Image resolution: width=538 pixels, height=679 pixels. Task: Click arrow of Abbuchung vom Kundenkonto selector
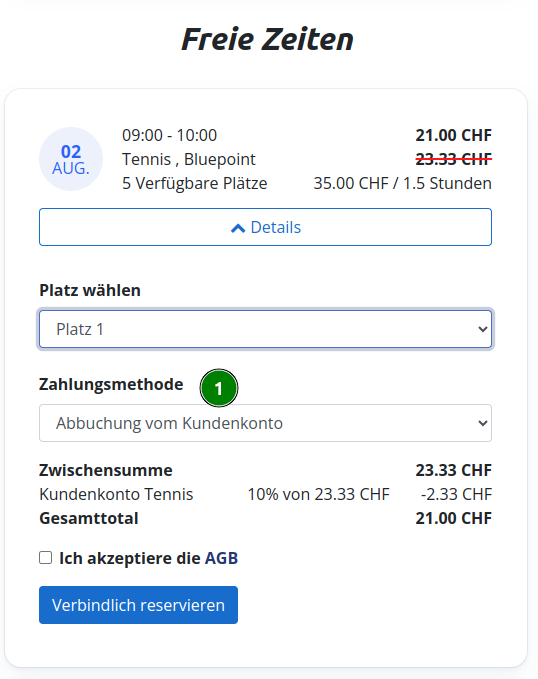click(483, 423)
